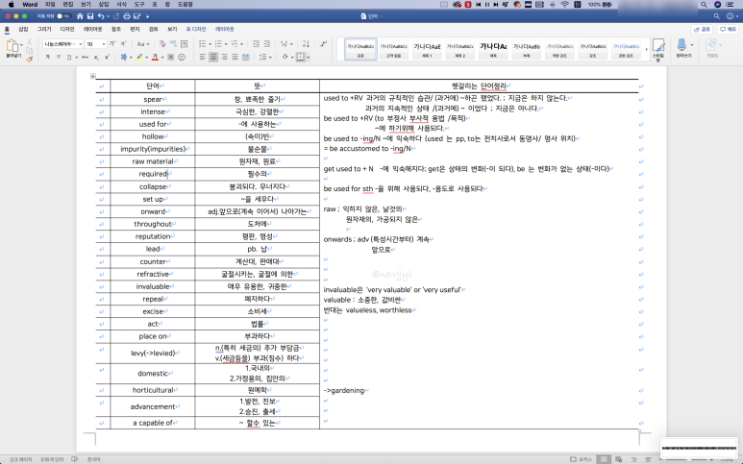The width and height of the screenshot is (743, 464).
Task: Apply the Format Painter brush
Action: point(29,59)
